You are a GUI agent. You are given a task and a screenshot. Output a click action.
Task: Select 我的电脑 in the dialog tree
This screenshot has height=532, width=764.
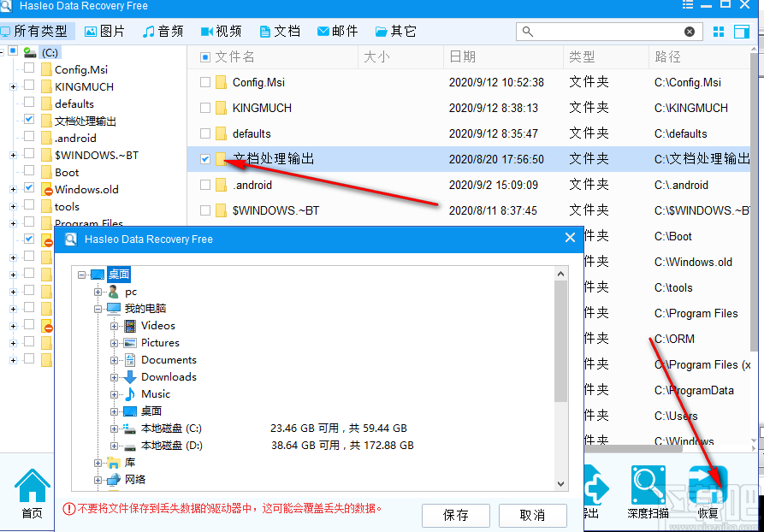coord(145,309)
